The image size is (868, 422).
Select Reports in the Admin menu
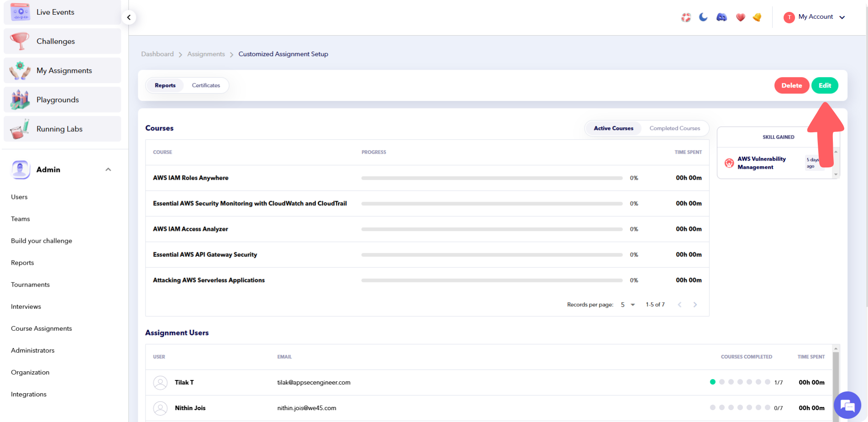(x=22, y=262)
